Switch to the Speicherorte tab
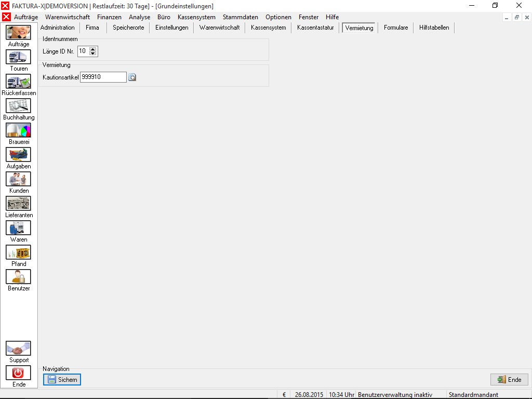This screenshot has height=399, width=532. 128,28
